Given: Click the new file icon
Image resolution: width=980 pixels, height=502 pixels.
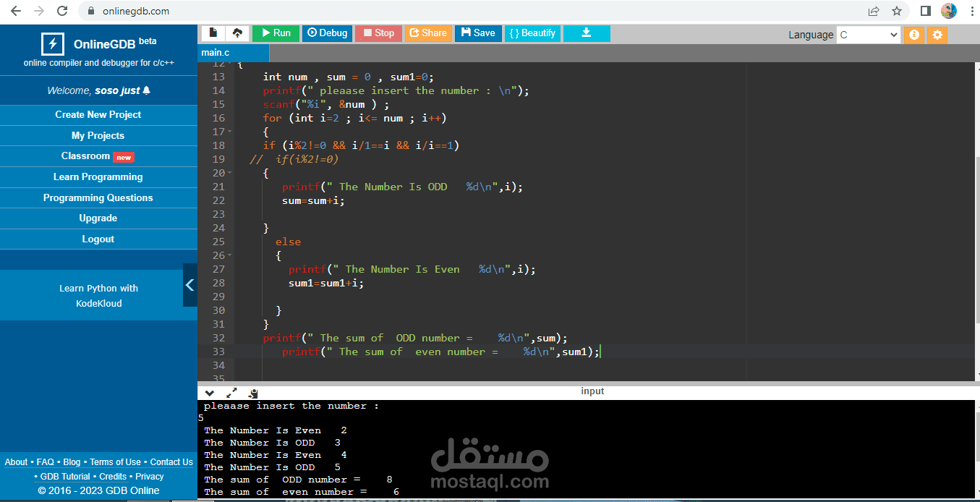Looking at the screenshot, I should (213, 33).
